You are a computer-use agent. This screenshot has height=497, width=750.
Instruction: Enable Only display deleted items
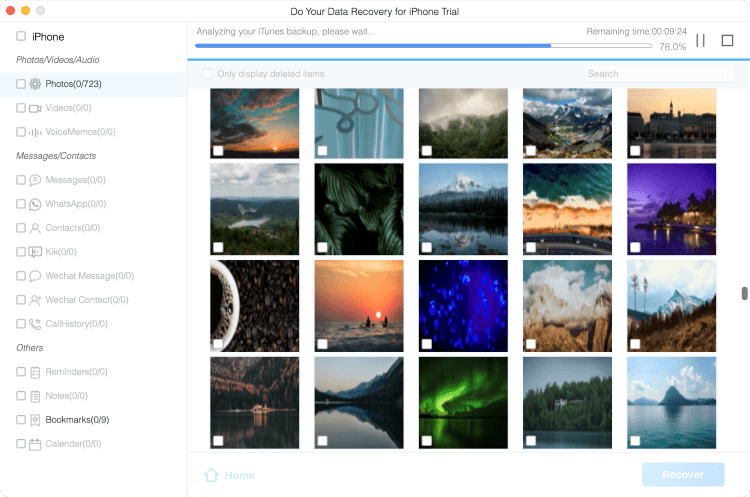click(x=207, y=74)
